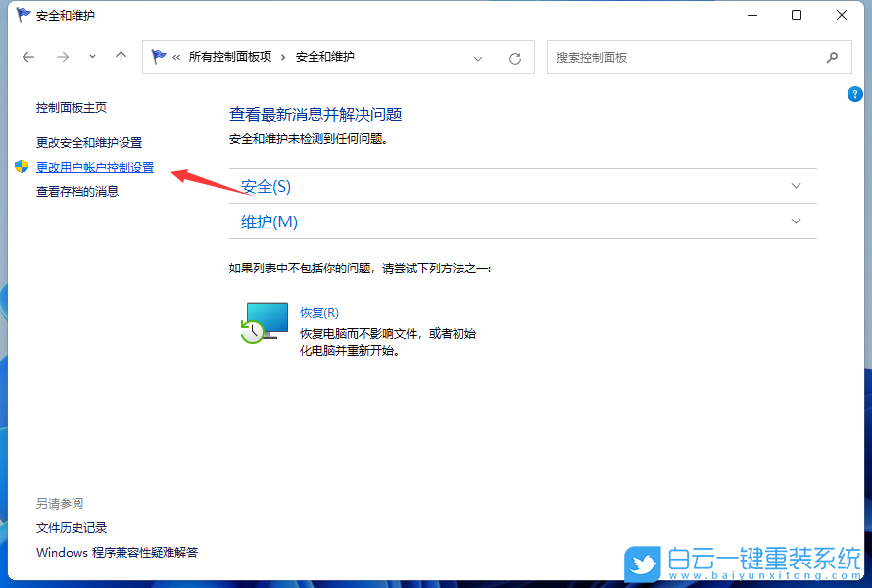Open help via the blue question mark icon
The image size is (872, 588).
pos(854,94)
